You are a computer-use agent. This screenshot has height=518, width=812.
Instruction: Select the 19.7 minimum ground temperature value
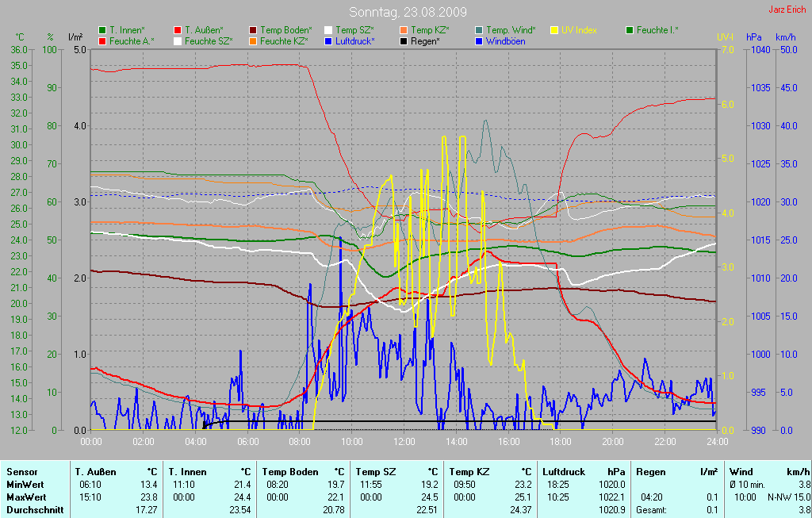pos(336,485)
